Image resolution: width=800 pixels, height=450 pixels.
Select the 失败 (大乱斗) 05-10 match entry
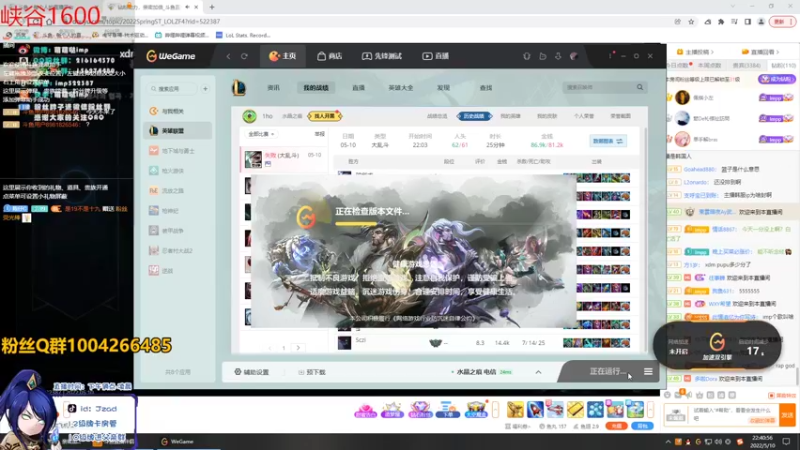[x=283, y=159]
